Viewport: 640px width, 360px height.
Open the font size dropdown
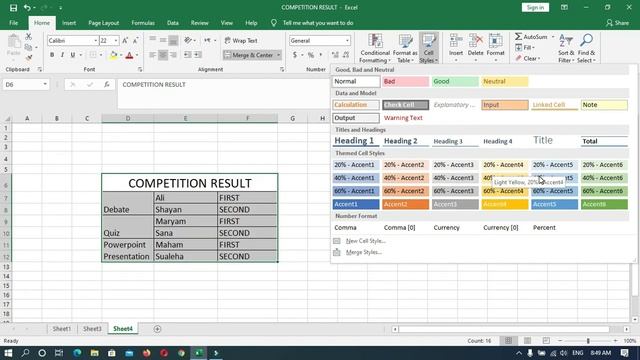(x=116, y=40)
